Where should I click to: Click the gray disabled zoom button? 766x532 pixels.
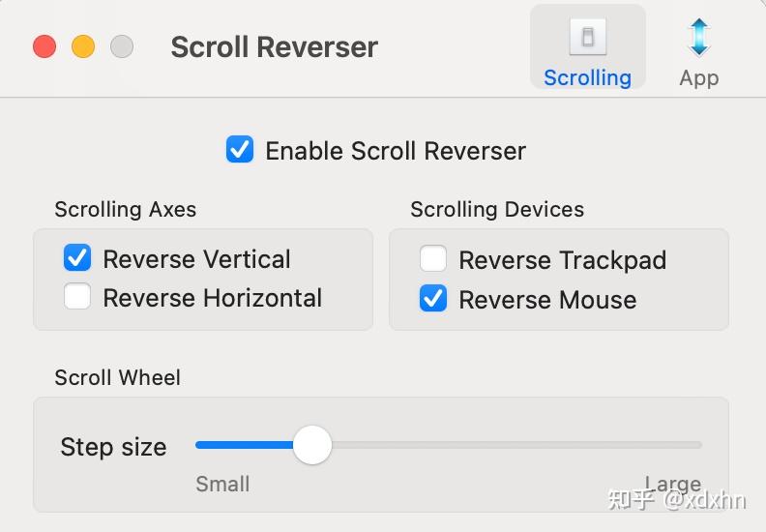tap(122, 46)
